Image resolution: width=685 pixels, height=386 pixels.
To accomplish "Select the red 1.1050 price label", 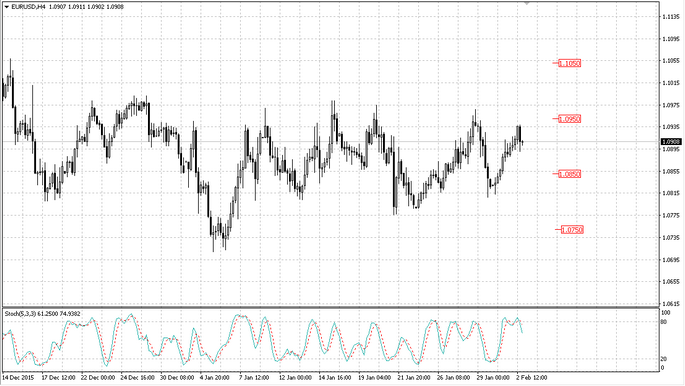I will tap(570, 63).
